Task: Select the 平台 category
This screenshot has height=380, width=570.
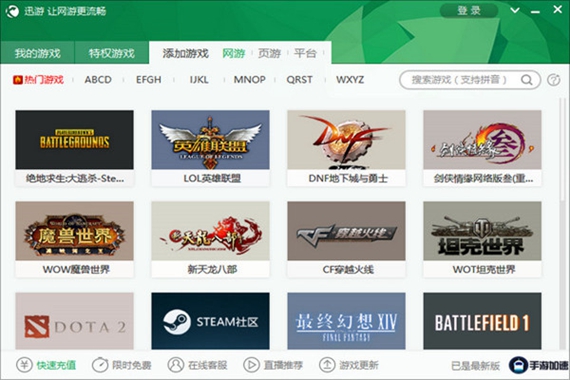Action: point(305,53)
